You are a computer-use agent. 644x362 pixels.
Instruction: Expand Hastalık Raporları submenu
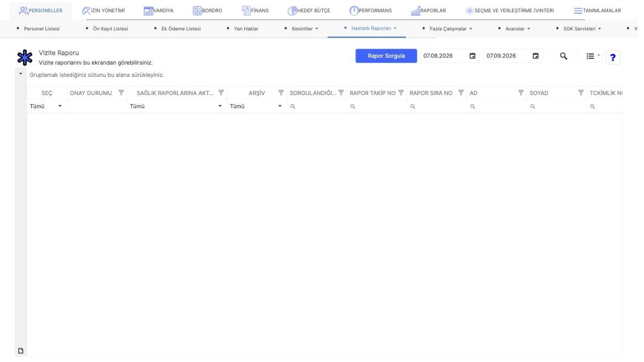point(370,28)
